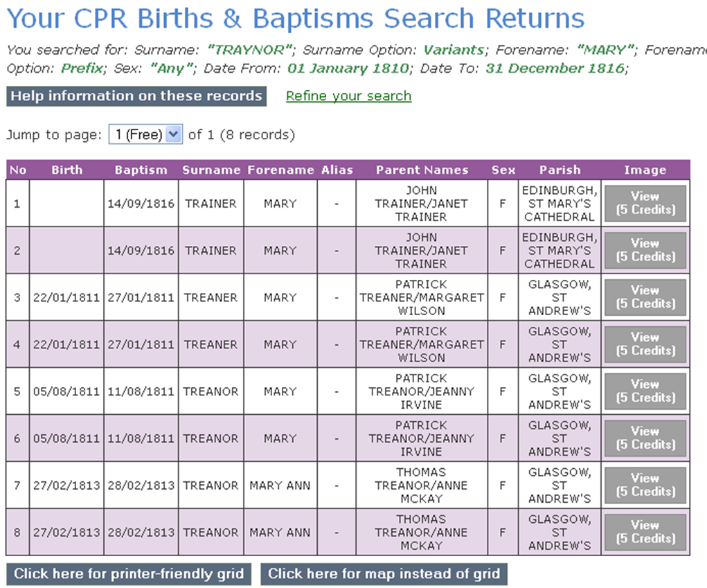Click the birth date 27/02/1813 in row 7
Screen dimensions: 707x588
coord(66,485)
